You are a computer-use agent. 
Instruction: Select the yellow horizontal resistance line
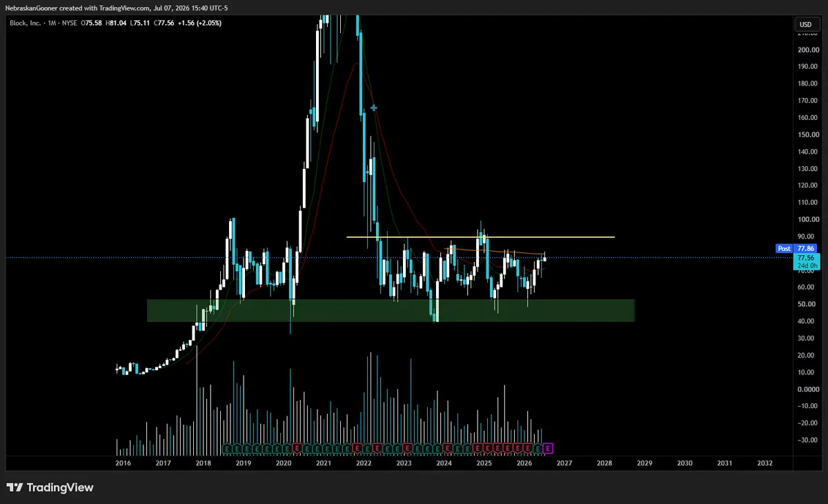pos(480,237)
